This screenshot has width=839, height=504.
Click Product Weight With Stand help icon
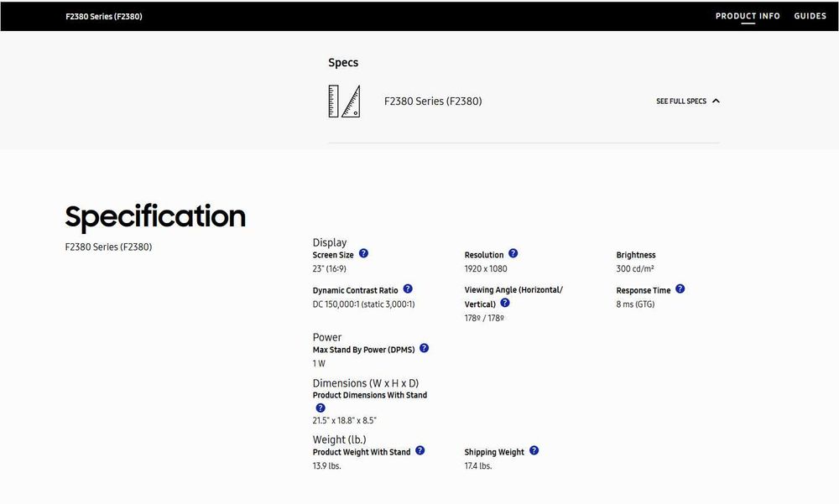[420, 450]
